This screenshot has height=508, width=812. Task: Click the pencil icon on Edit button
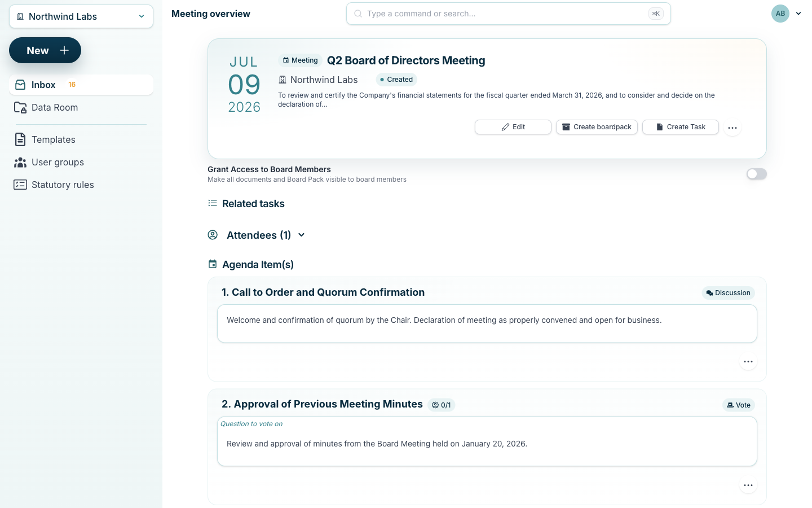(505, 127)
